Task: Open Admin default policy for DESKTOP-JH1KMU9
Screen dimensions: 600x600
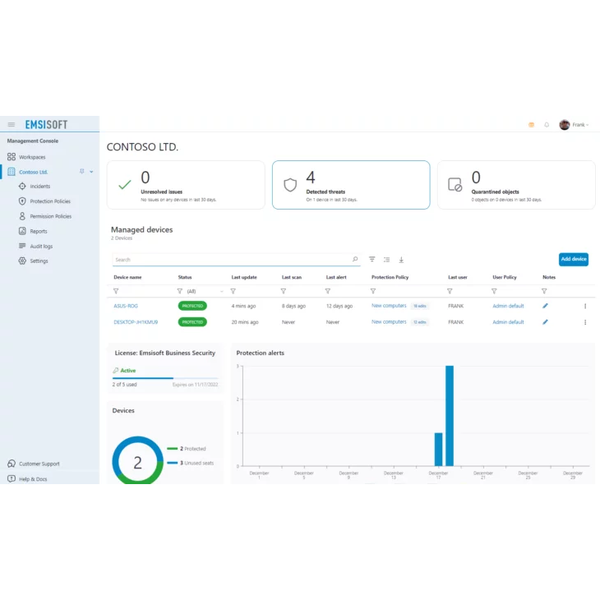Action: 508,322
